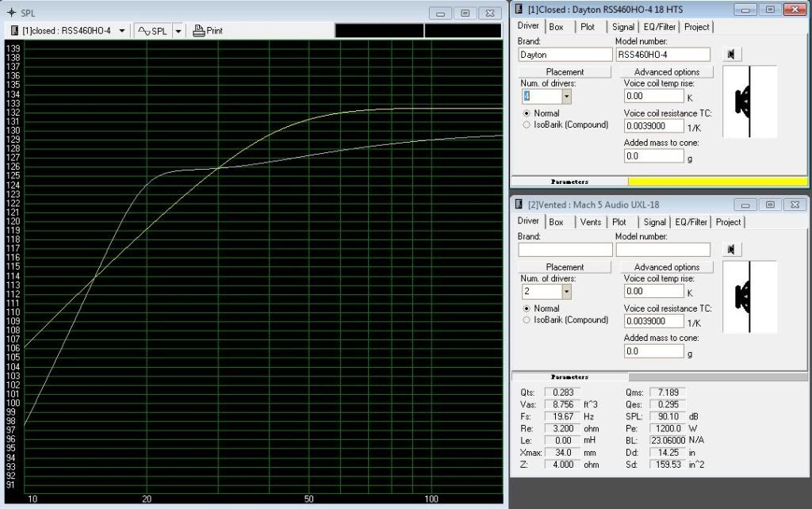Screen dimensions: 812x509
Task: Toggle Parameters bar in Mach 5 window
Action: [x=569, y=377]
